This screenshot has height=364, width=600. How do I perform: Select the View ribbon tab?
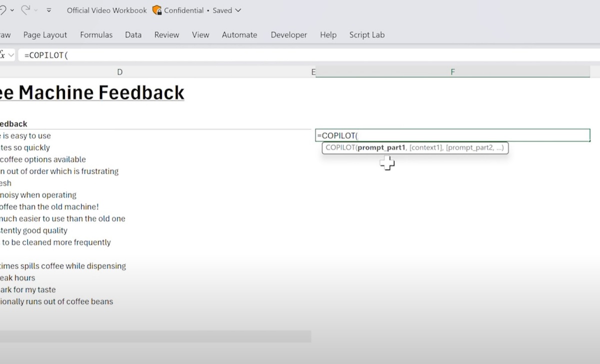pyautogui.click(x=200, y=35)
